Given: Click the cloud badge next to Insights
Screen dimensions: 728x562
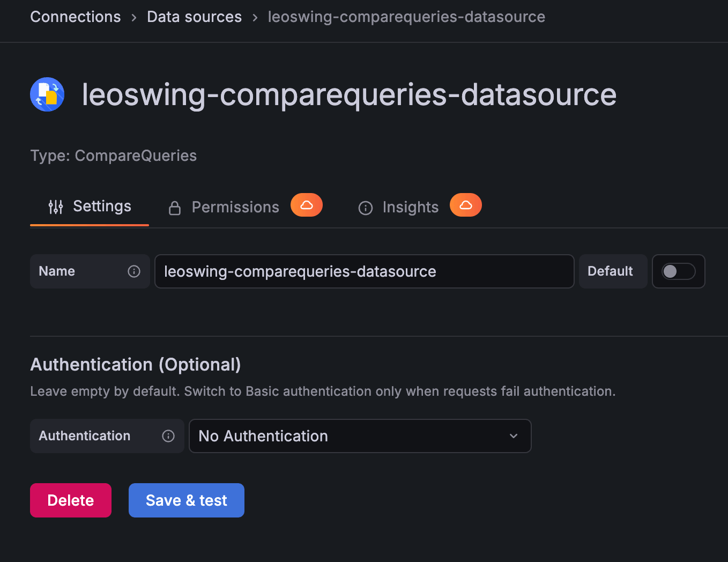Looking at the screenshot, I should (x=466, y=205).
